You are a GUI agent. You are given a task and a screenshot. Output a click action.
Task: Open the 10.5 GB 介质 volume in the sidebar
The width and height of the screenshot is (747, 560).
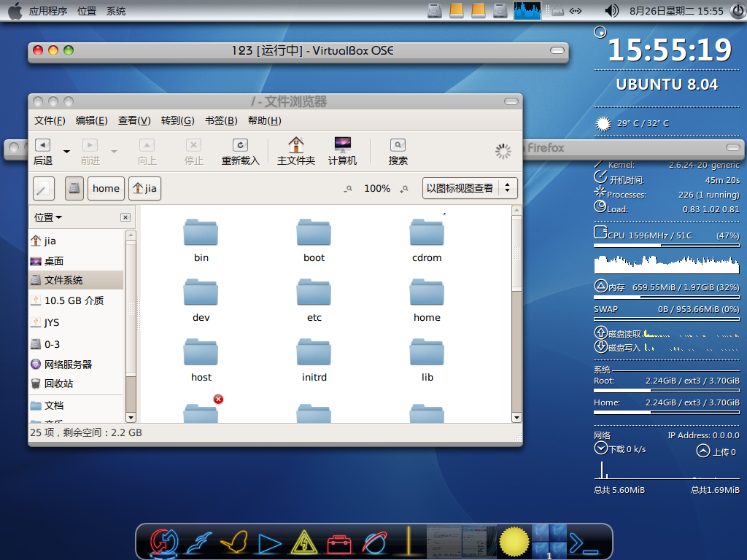pyautogui.click(x=76, y=300)
